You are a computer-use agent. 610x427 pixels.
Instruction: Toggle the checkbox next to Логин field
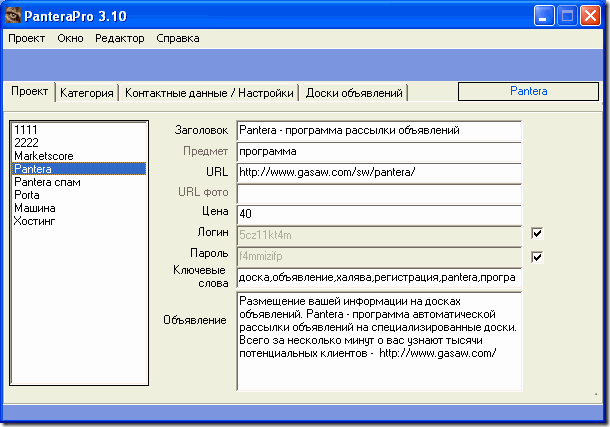click(x=537, y=233)
